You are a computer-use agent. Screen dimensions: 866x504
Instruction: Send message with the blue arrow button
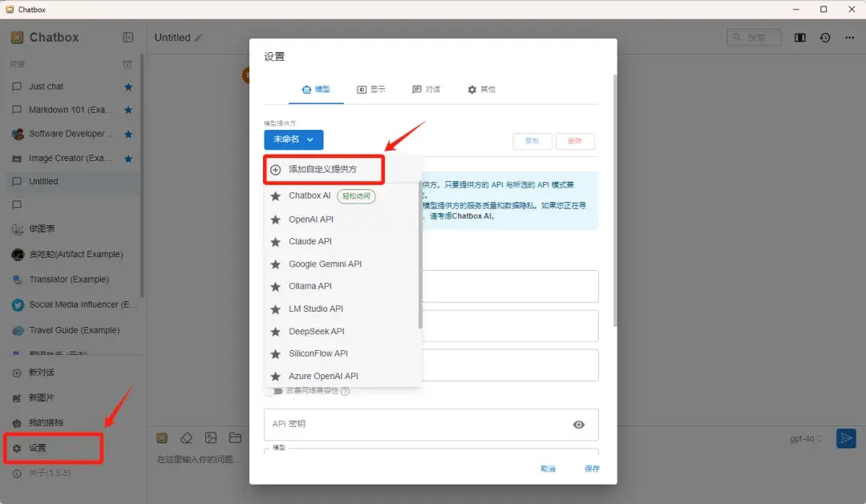click(846, 438)
